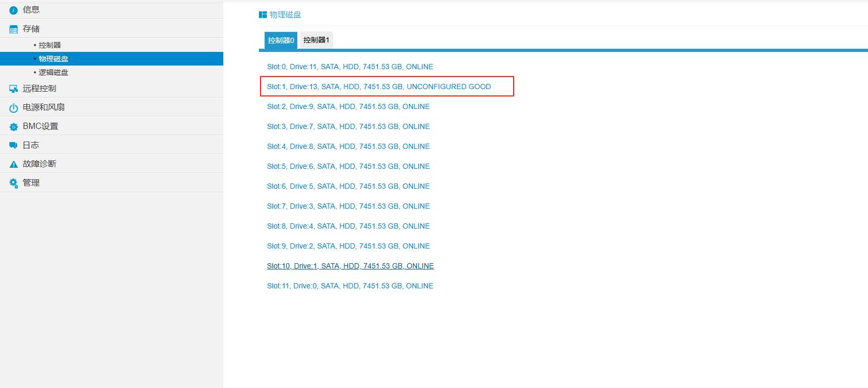The height and width of the screenshot is (388, 868).
Task: Click the 物理磁盘 header grid icon
Action: click(263, 15)
